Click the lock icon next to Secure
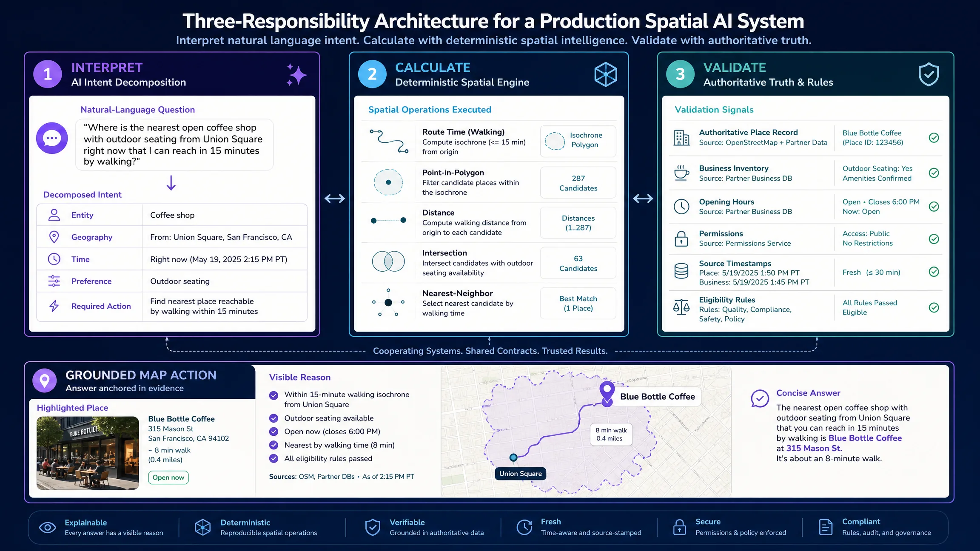The height and width of the screenshot is (551, 980). (x=680, y=527)
